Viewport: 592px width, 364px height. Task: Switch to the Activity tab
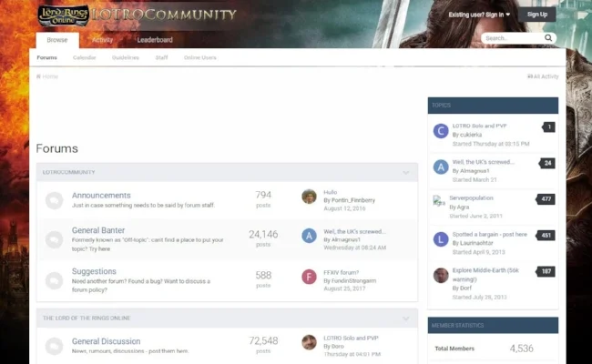102,40
